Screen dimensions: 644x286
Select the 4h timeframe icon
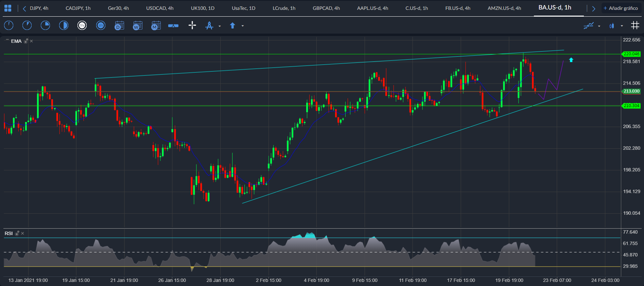101,25
